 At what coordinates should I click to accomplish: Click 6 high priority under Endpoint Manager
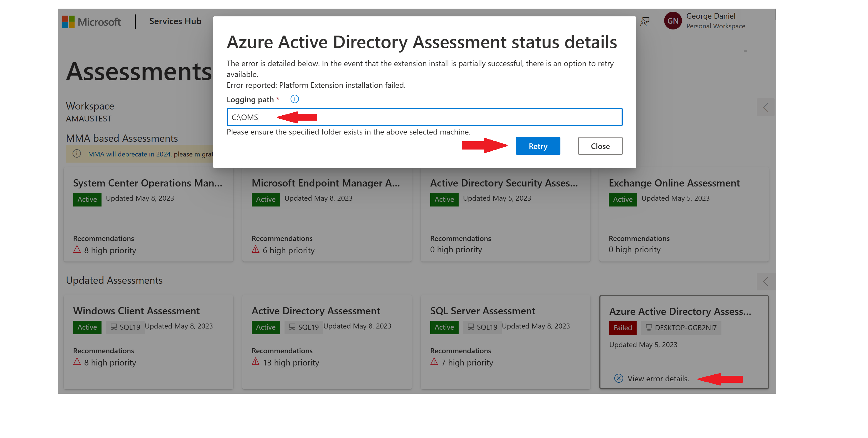click(x=289, y=250)
